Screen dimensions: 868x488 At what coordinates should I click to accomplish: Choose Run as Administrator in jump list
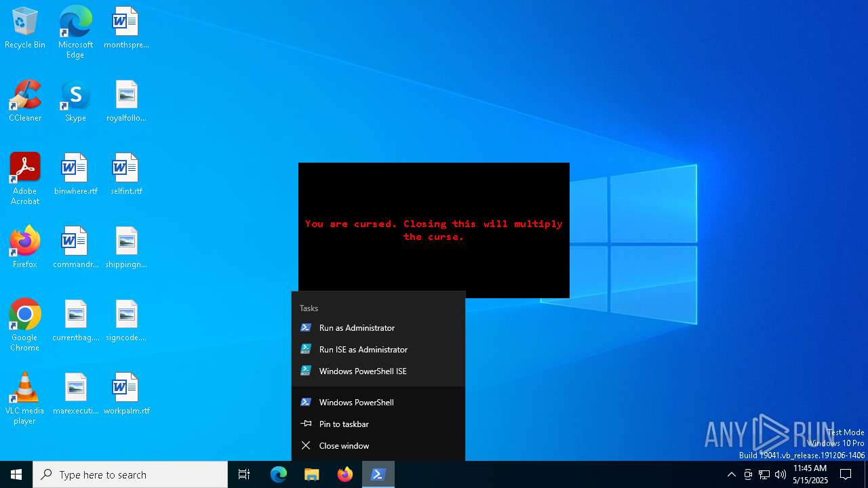pos(378,327)
